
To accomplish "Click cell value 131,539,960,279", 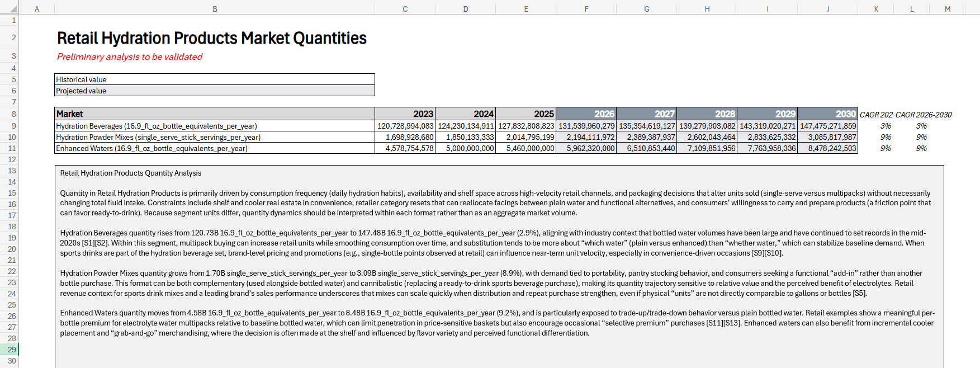I will 586,126.
